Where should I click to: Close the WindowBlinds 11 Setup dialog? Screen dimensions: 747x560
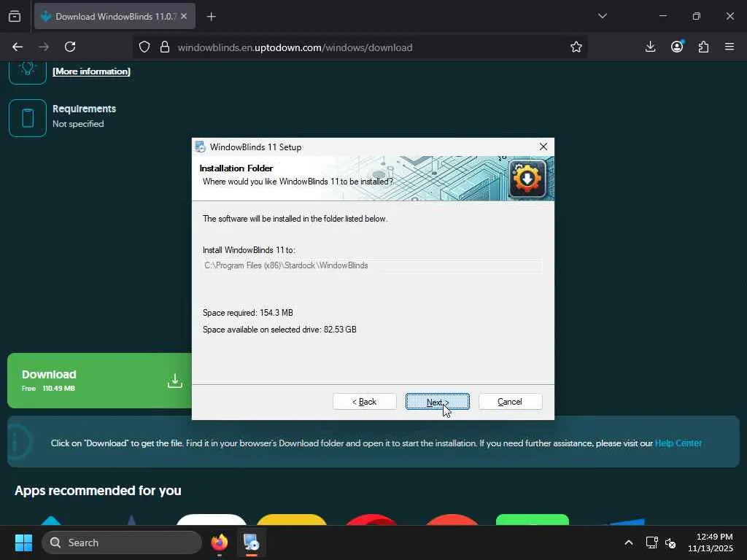pyautogui.click(x=543, y=147)
